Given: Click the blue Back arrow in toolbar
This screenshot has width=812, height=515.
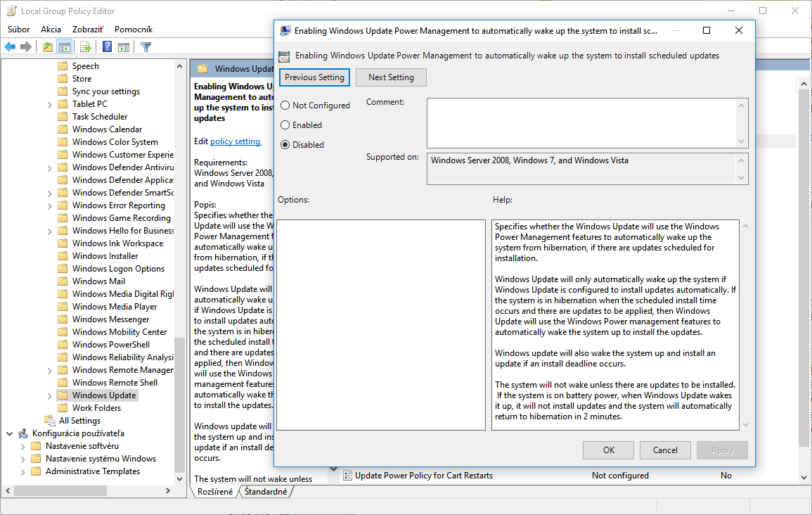Looking at the screenshot, I should tap(10, 47).
